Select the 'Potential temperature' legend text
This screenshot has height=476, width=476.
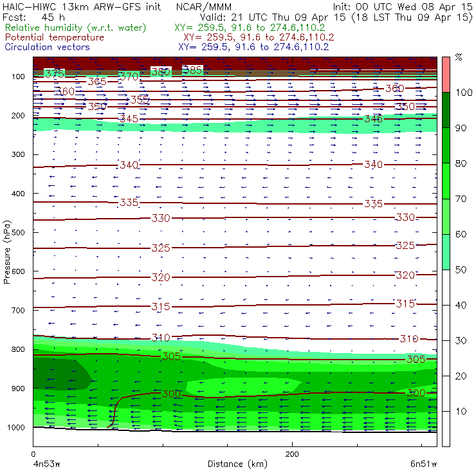[x=55, y=37]
